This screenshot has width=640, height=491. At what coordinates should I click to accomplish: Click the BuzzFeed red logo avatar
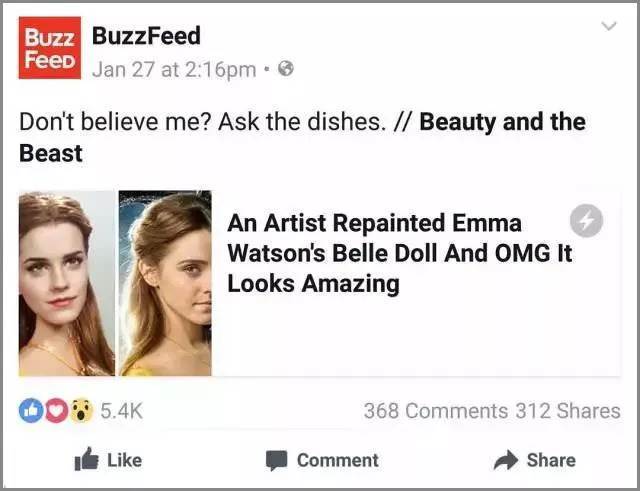point(50,48)
